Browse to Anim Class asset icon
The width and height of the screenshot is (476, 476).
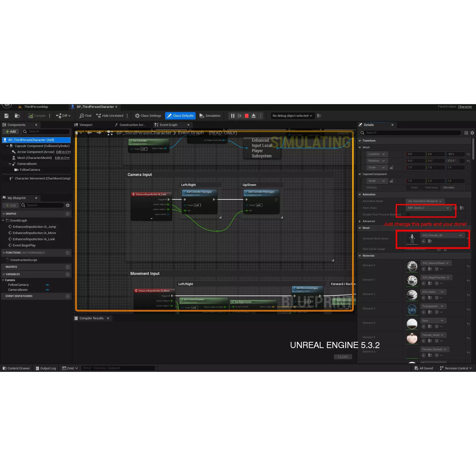462,208
